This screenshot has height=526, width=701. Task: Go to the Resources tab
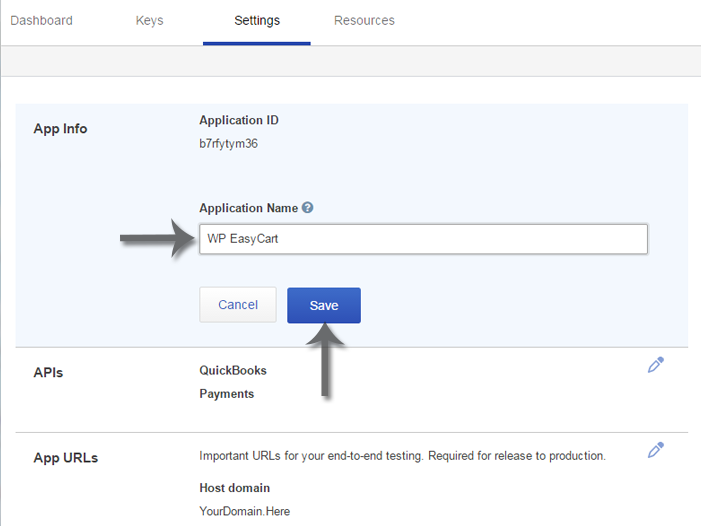364,20
